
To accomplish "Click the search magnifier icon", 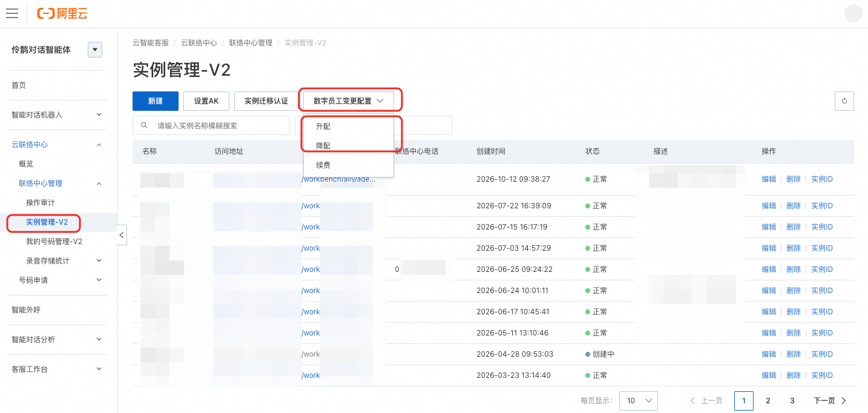I will pyautogui.click(x=144, y=125).
